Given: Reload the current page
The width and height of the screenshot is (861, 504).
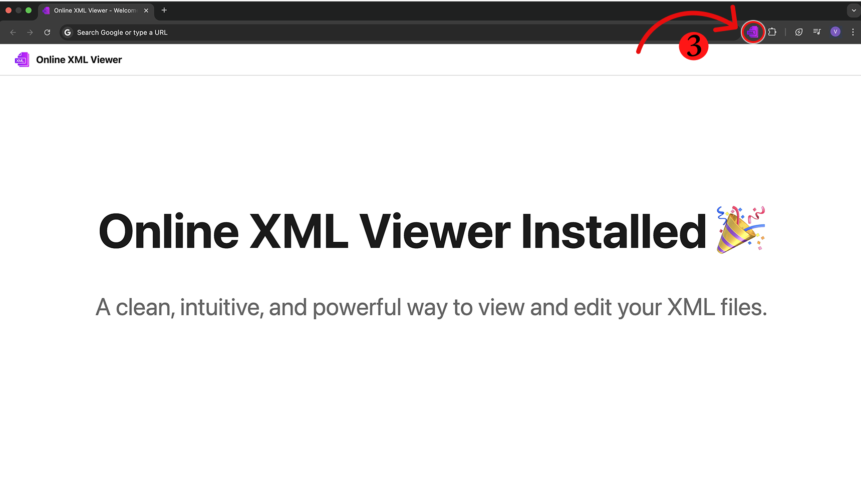Looking at the screenshot, I should [x=47, y=33].
